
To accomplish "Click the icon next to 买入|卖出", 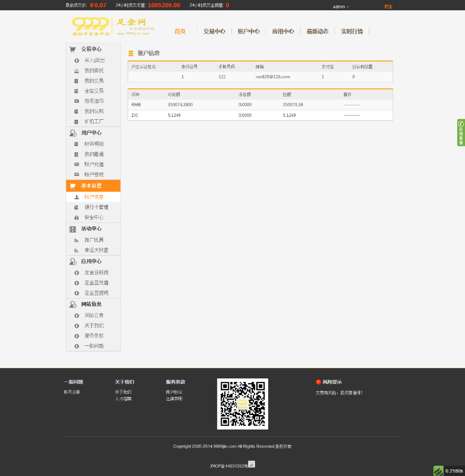I will (76, 61).
